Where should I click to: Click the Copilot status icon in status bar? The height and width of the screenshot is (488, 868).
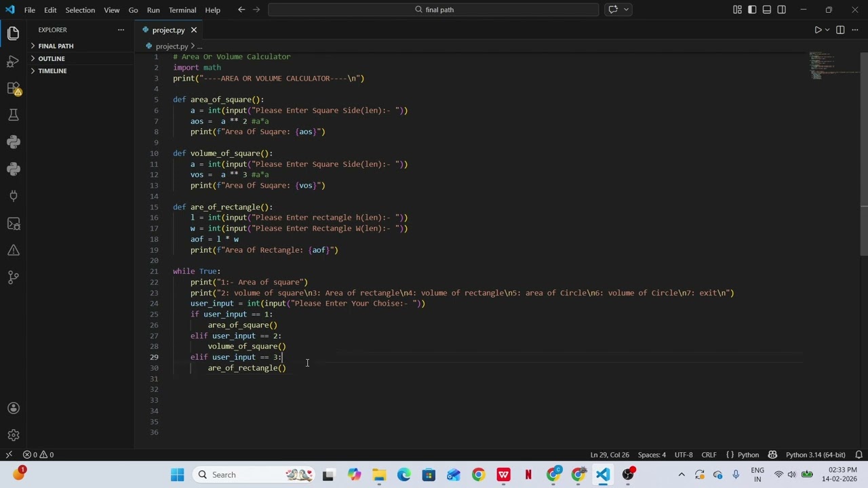772,455
